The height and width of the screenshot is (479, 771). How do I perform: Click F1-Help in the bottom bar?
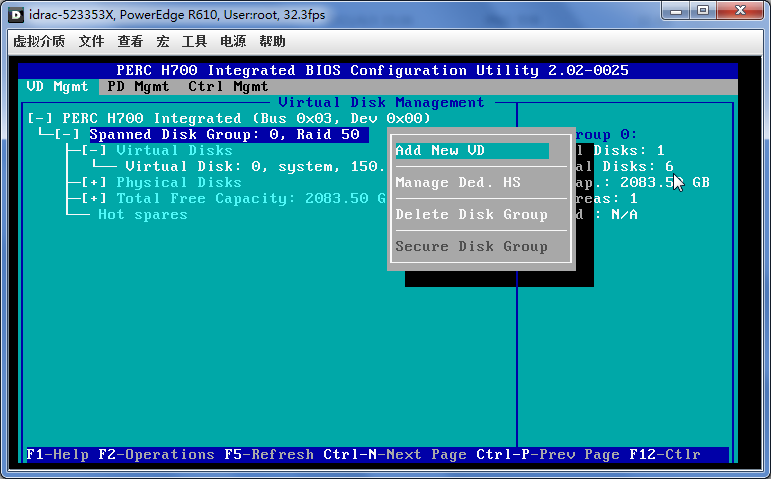pos(58,454)
